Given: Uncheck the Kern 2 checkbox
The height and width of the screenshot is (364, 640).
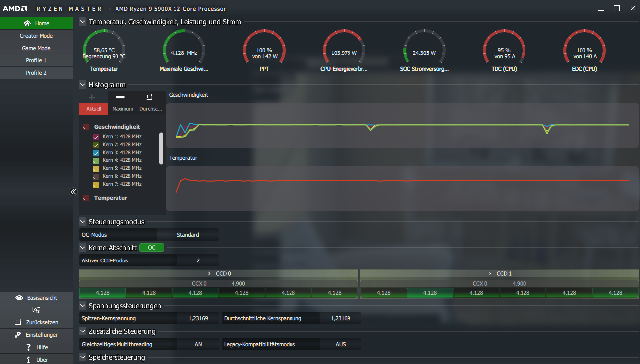Looking at the screenshot, I should click(x=96, y=145).
